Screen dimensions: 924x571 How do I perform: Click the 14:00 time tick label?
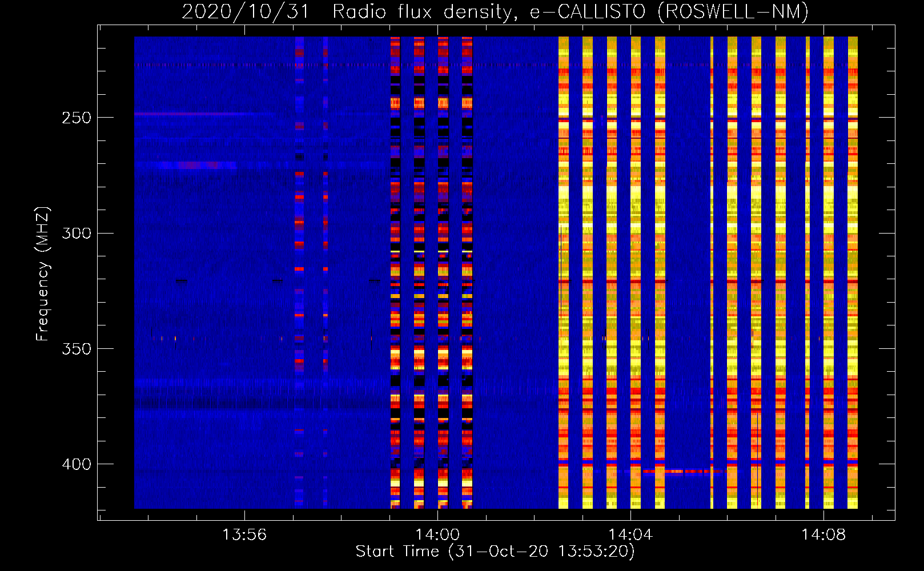click(x=437, y=535)
